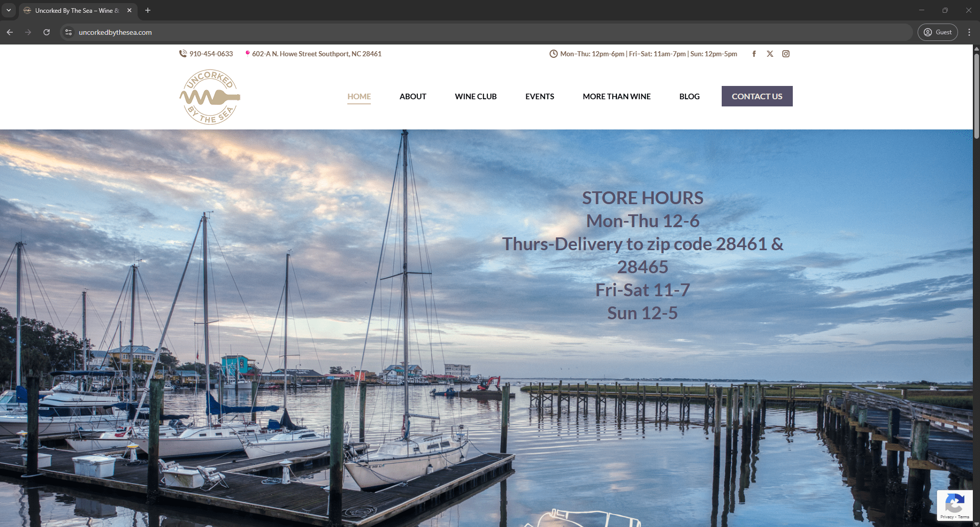This screenshot has width=980, height=527.
Task: Reload the page with the refresh icon
Action: pos(47,32)
